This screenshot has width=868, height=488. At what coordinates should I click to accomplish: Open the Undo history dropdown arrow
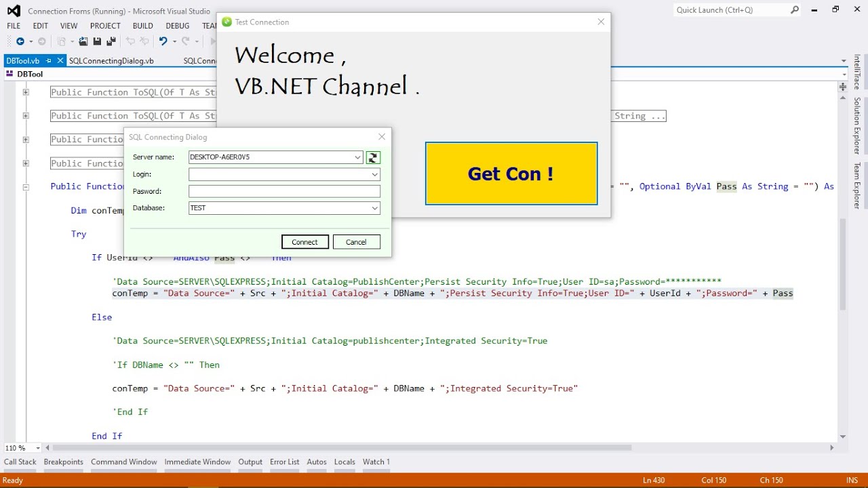[174, 41]
